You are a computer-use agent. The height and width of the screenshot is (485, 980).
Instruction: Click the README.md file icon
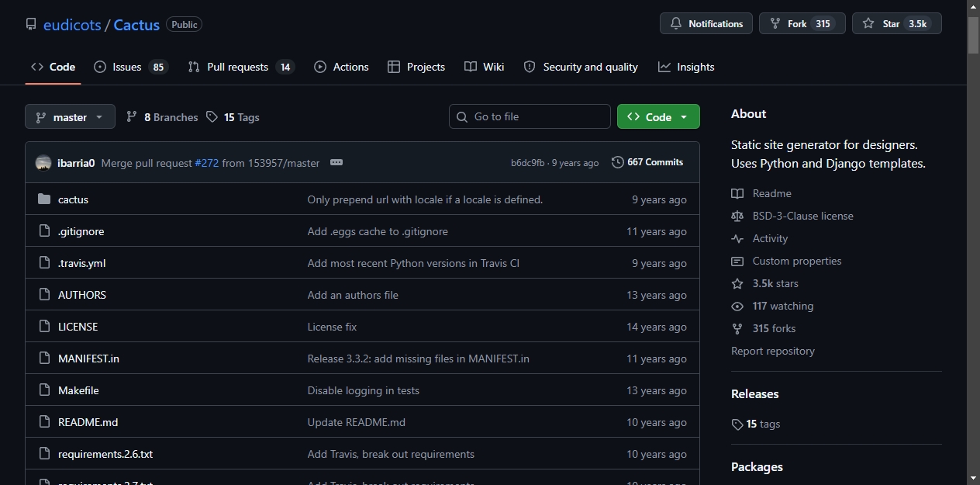pyautogui.click(x=44, y=422)
